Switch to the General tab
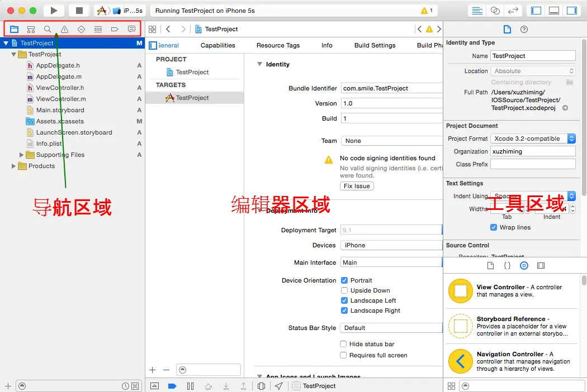 coord(168,45)
